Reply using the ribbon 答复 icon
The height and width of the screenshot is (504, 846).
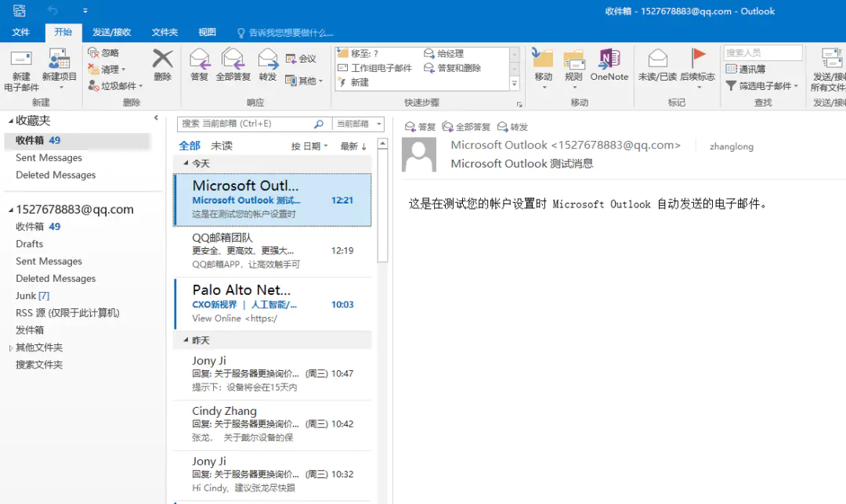200,65
